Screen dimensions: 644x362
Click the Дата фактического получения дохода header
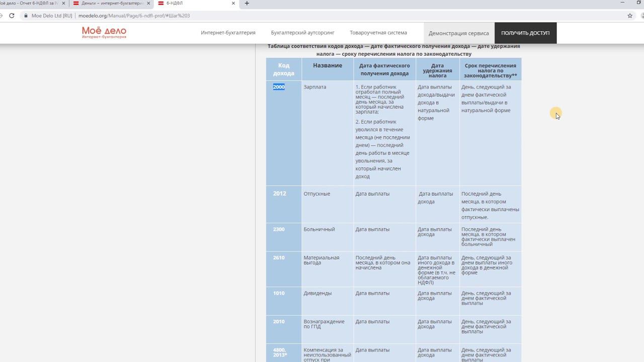click(x=384, y=69)
